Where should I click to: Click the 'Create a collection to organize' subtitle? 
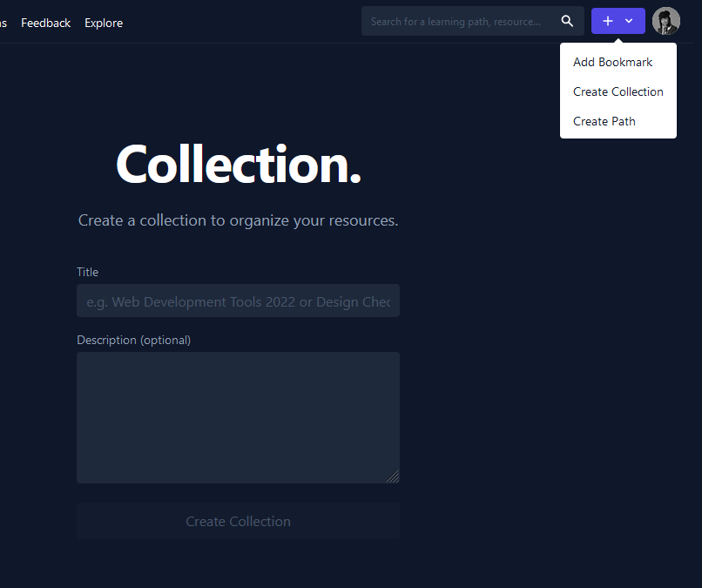[x=238, y=220]
